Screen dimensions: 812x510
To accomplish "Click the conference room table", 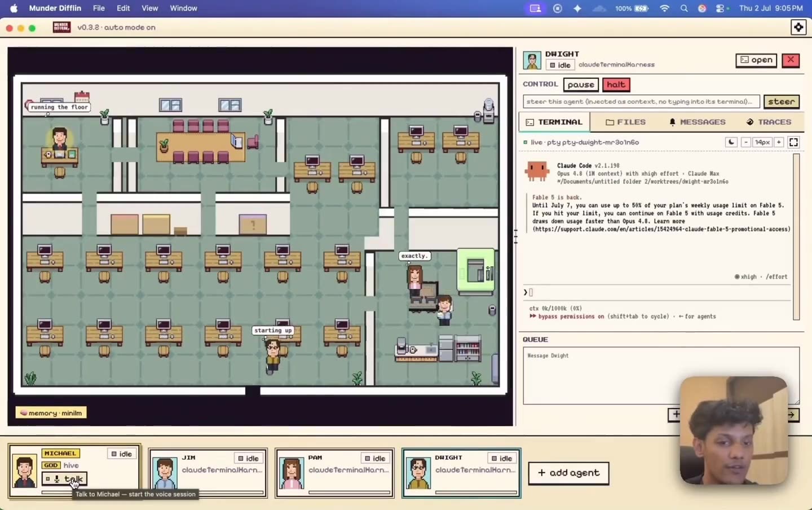I will pyautogui.click(x=200, y=147).
